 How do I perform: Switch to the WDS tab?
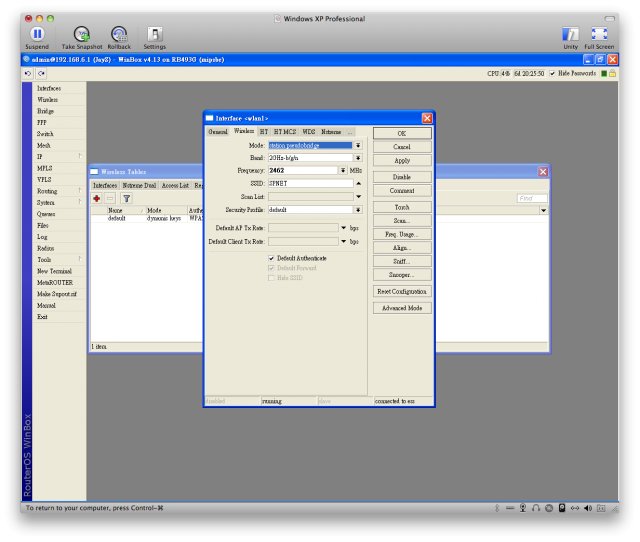coord(309,132)
